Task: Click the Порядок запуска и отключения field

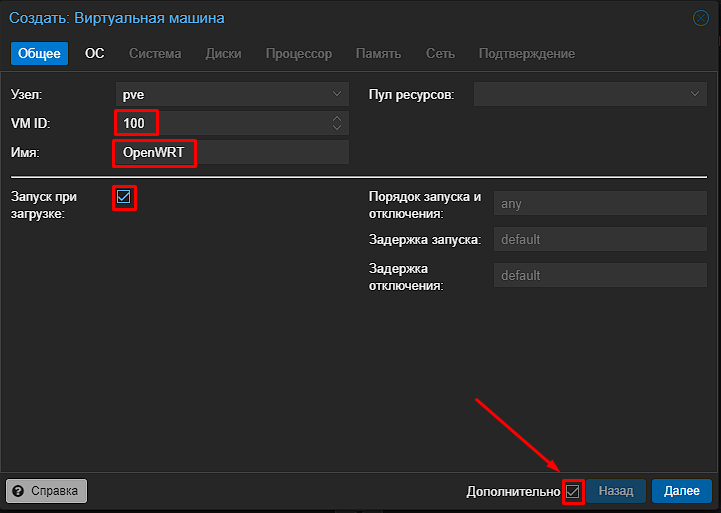Action: pyautogui.click(x=600, y=203)
